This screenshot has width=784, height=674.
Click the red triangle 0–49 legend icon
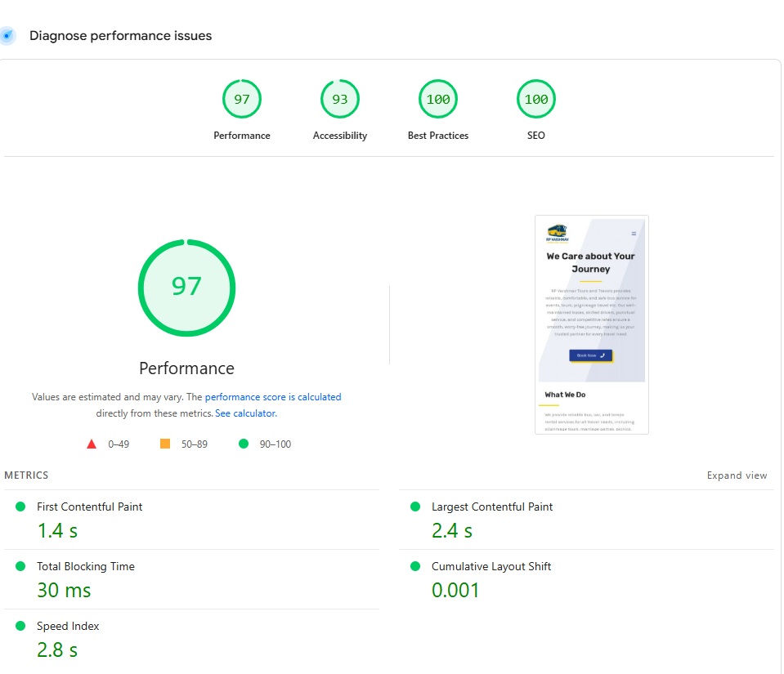(x=92, y=444)
